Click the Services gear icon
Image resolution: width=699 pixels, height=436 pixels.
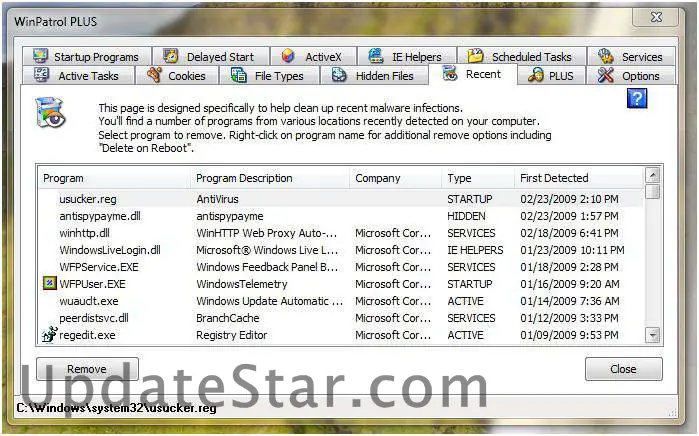coord(606,56)
